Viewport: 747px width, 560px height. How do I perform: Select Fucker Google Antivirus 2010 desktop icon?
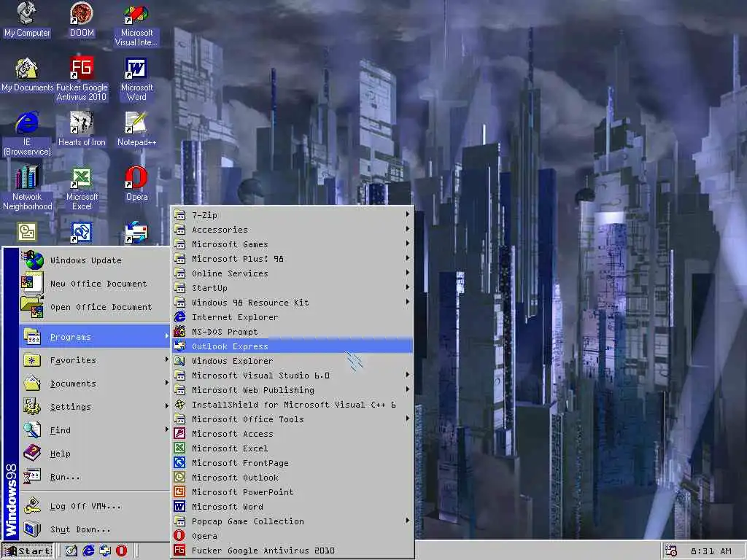(82, 79)
